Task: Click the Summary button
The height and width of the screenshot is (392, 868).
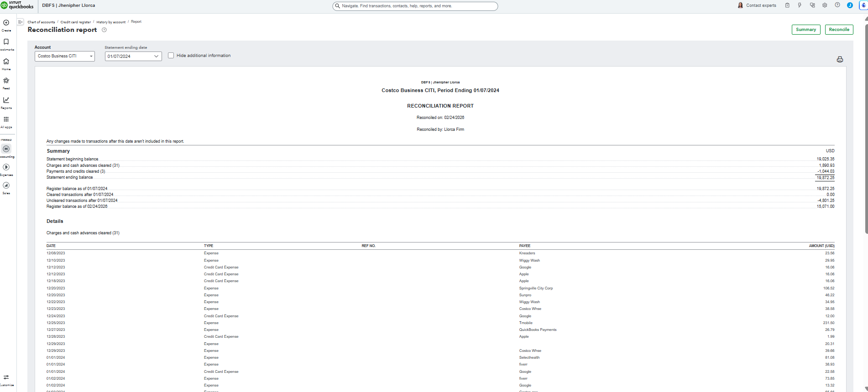Action: [806, 30]
